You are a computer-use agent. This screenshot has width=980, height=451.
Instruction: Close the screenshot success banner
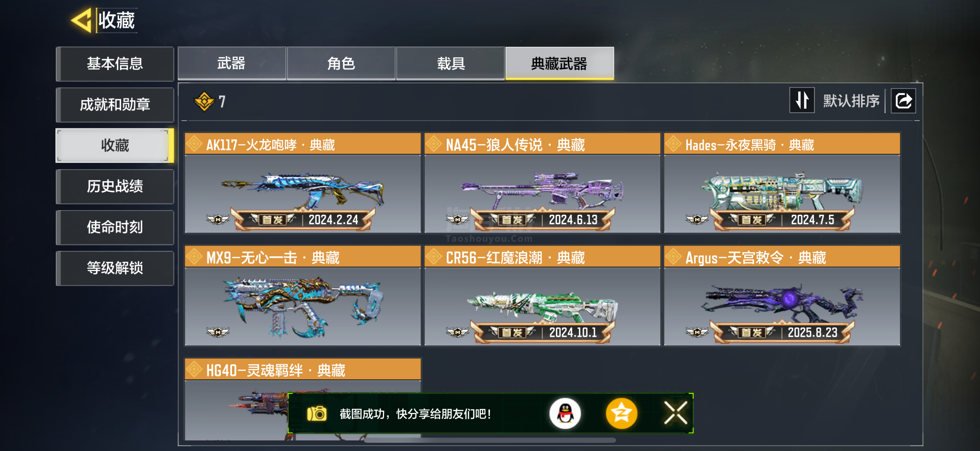pyautogui.click(x=676, y=413)
